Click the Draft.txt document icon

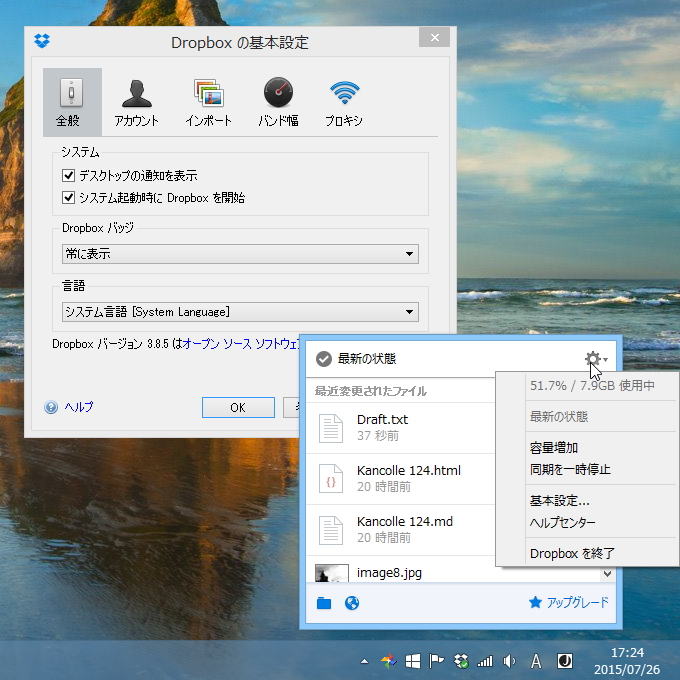click(331, 428)
